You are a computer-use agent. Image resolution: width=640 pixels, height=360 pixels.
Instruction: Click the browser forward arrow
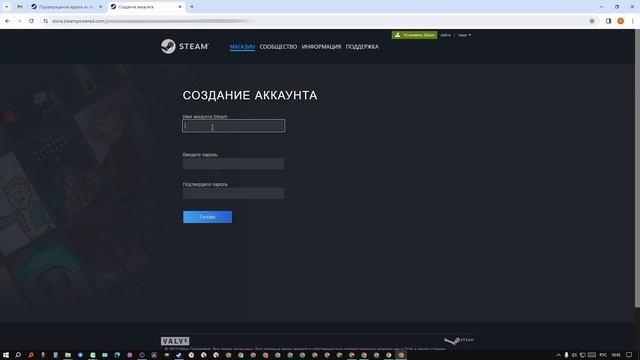pyautogui.click(x=19, y=21)
